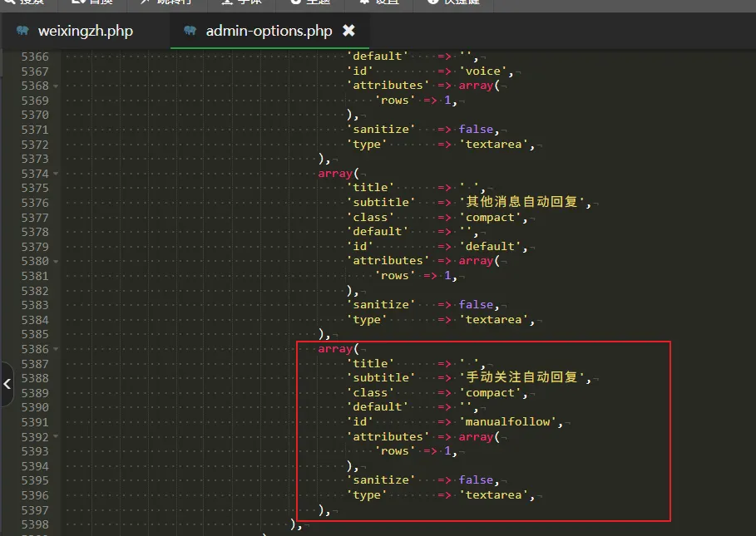
Task: Open the shortcuts (快捷键) help
Action: (454, 2)
